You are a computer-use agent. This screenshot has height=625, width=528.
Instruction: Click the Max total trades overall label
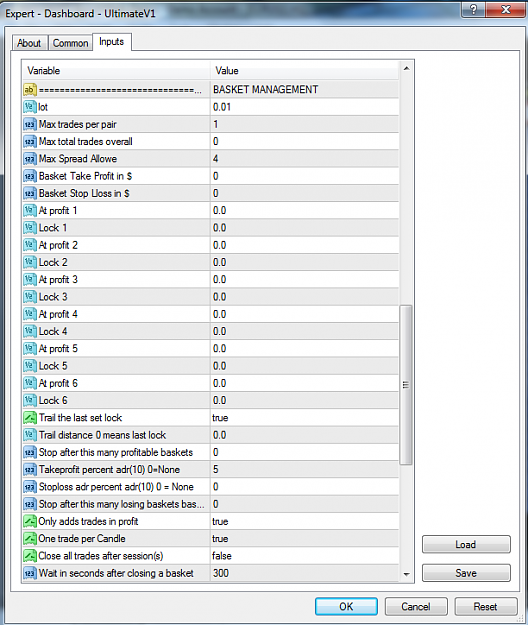(x=85, y=142)
